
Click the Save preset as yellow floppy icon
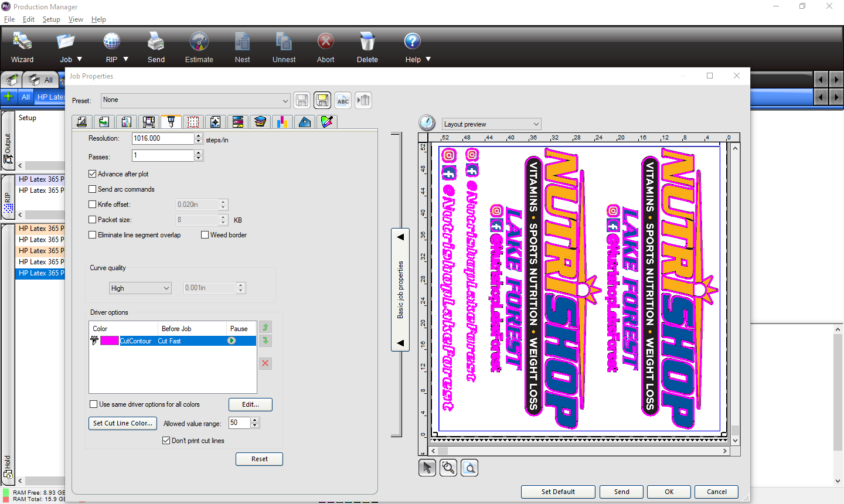coord(322,100)
